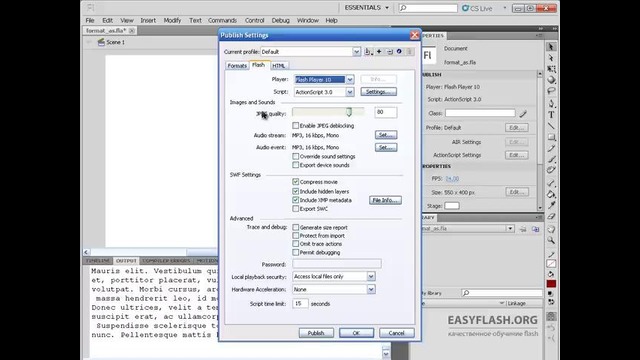Click Set button for Audio event
The width and height of the screenshot is (640, 360).
click(386, 147)
